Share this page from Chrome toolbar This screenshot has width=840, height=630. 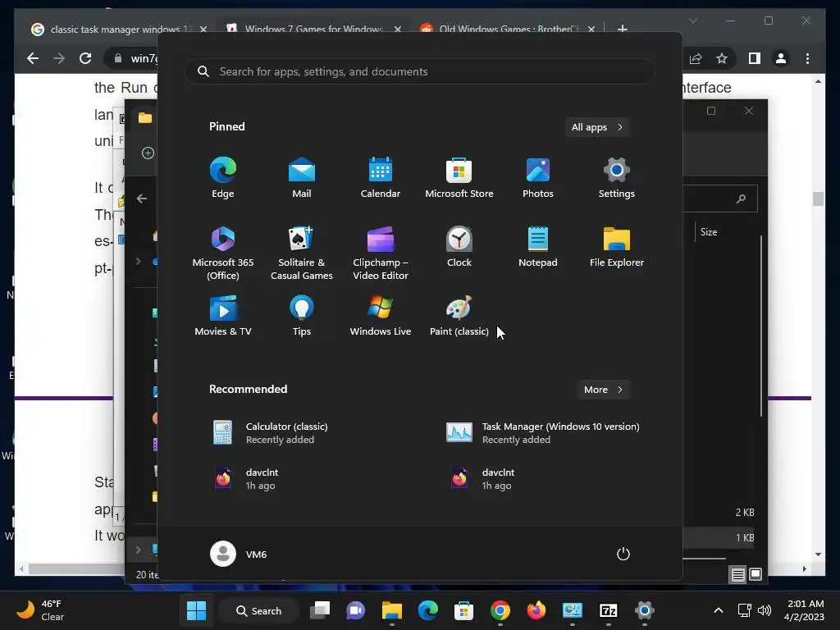click(x=696, y=58)
